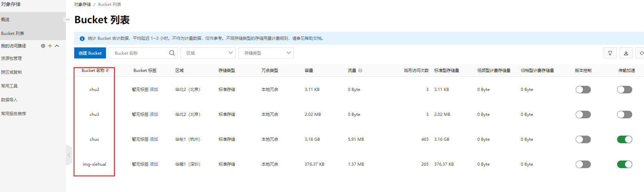Image resolution: width=644 pixels, height=192 pixels.
Task: Sort by the Bucket 名称 sort arrows
Action: (108, 70)
